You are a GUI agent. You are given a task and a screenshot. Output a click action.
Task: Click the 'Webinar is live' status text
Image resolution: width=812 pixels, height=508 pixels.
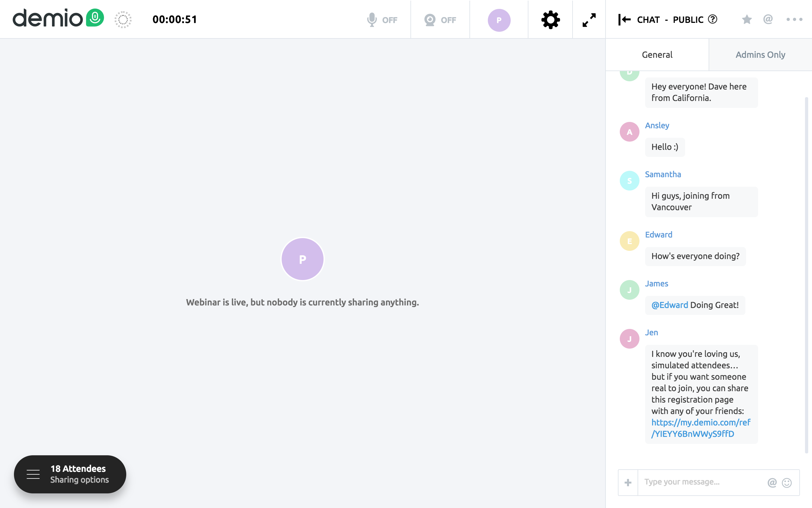[302, 302]
